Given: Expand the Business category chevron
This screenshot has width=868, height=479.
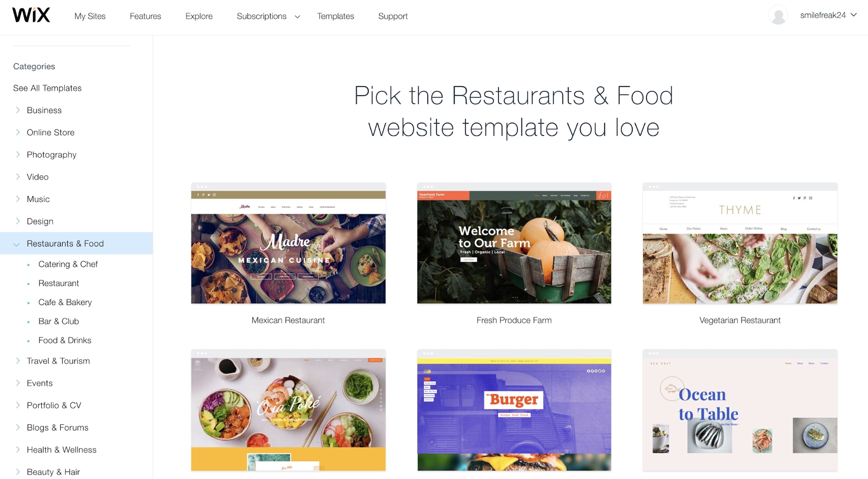Looking at the screenshot, I should [x=17, y=110].
